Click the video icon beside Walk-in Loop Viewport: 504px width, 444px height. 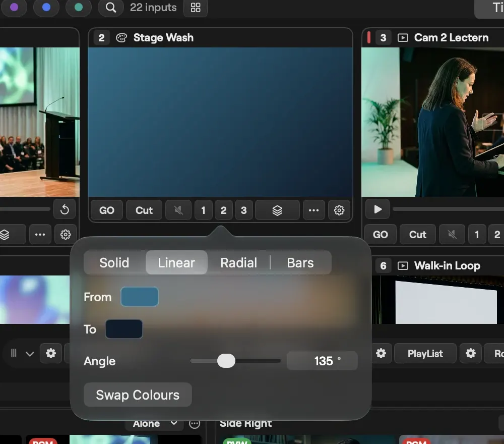[403, 266]
